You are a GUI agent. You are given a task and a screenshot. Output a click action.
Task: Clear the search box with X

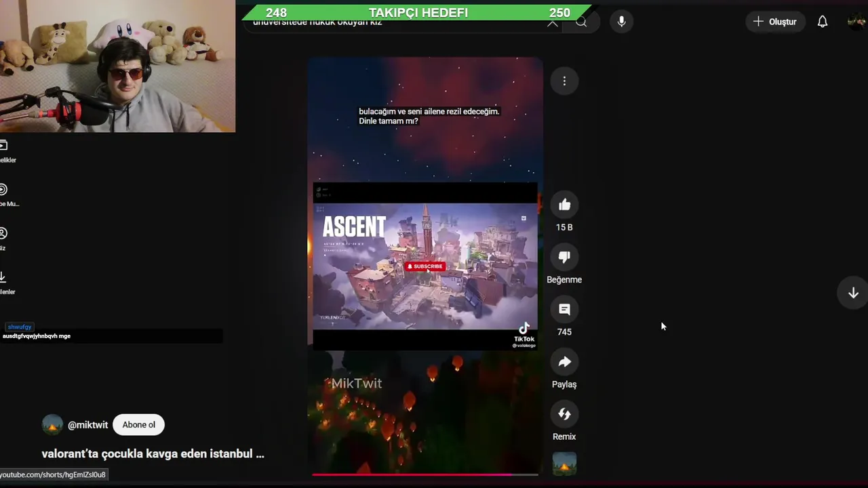coord(553,24)
